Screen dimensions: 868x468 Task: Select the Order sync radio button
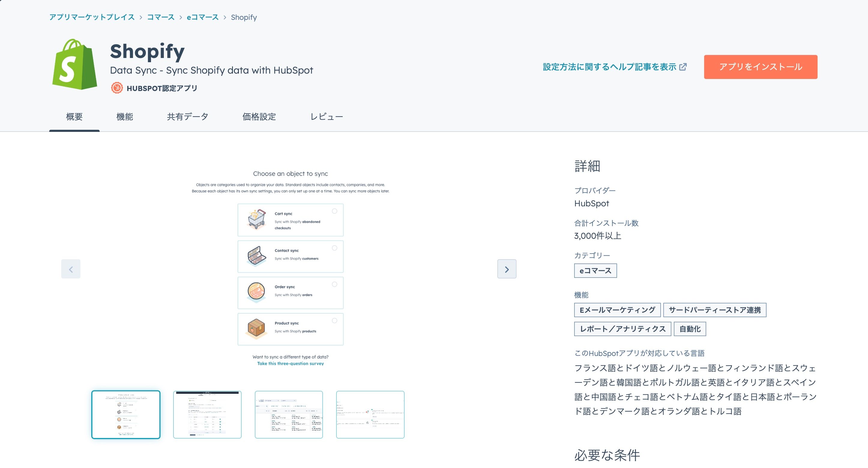click(334, 284)
